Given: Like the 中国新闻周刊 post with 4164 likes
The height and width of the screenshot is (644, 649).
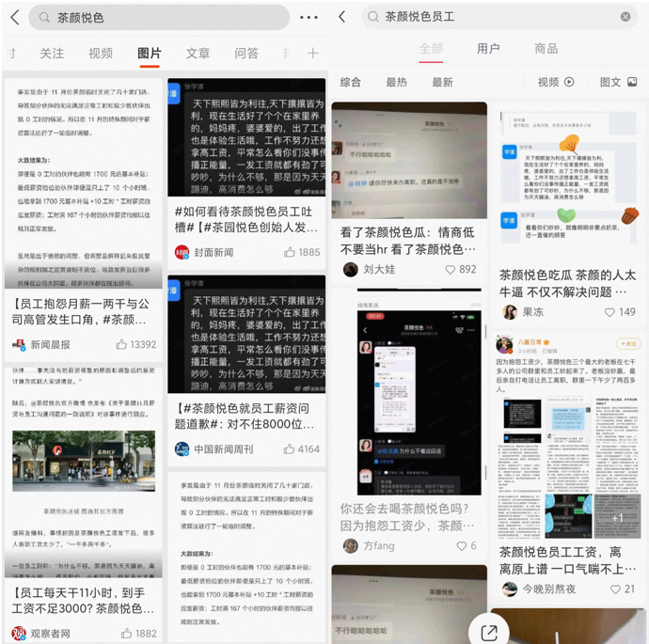Looking at the screenshot, I should [x=290, y=448].
